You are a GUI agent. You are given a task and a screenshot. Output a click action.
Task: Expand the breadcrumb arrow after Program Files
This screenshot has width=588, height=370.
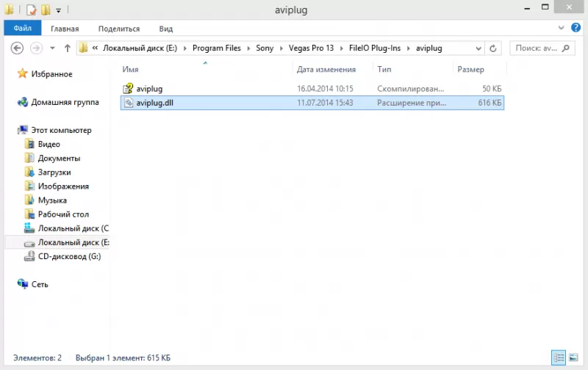tap(248, 48)
